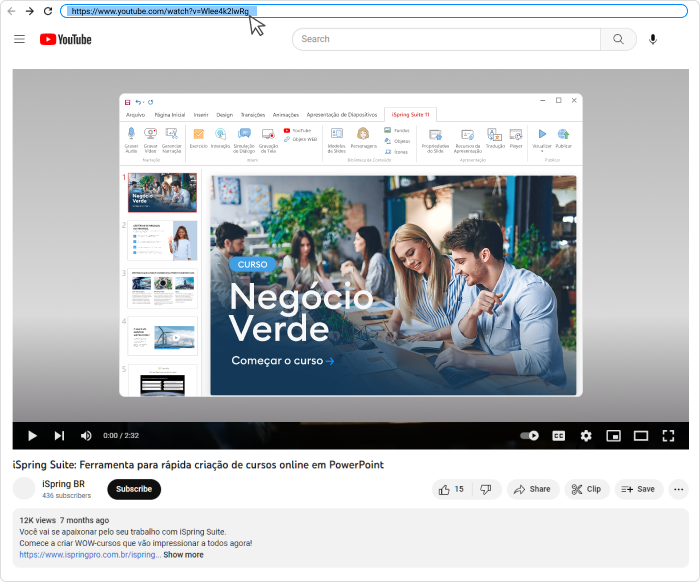The width and height of the screenshot is (700, 582).
Task: Save the video to a playlist
Action: (x=638, y=490)
